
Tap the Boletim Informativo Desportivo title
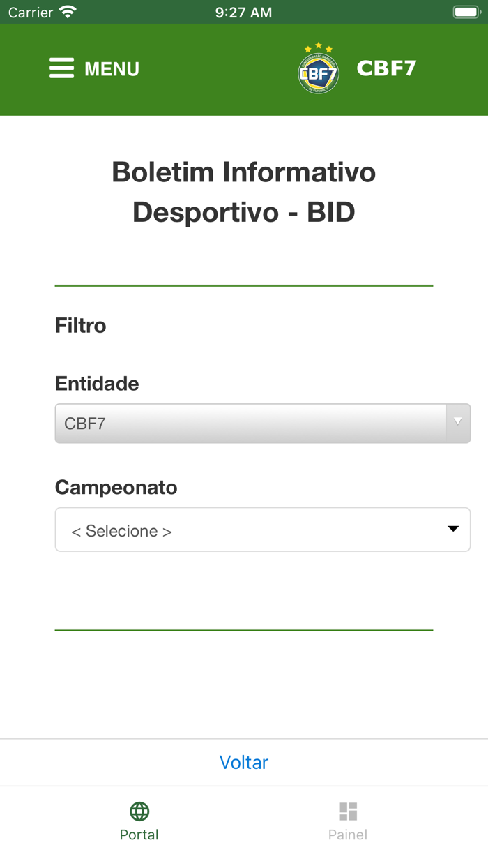click(x=244, y=192)
